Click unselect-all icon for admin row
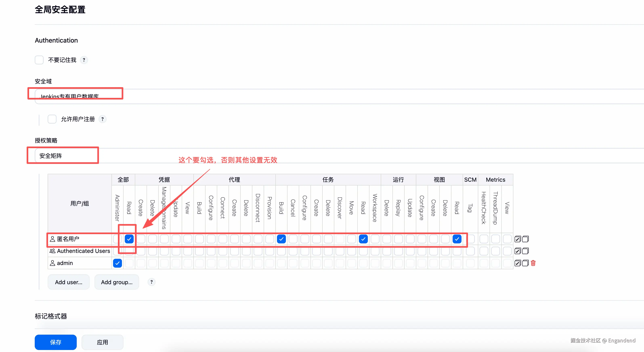The height and width of the screenshot is (352, 644). click(525, 263)
